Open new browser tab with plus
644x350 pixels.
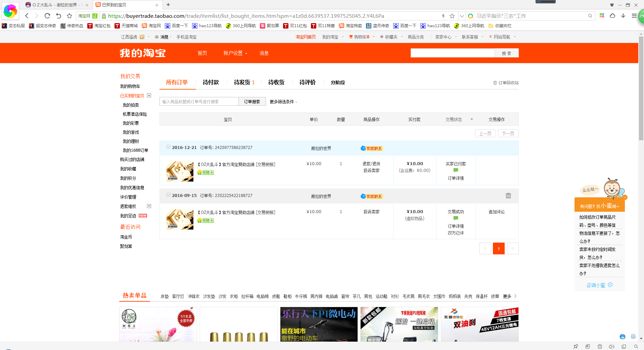coord(168,5)
